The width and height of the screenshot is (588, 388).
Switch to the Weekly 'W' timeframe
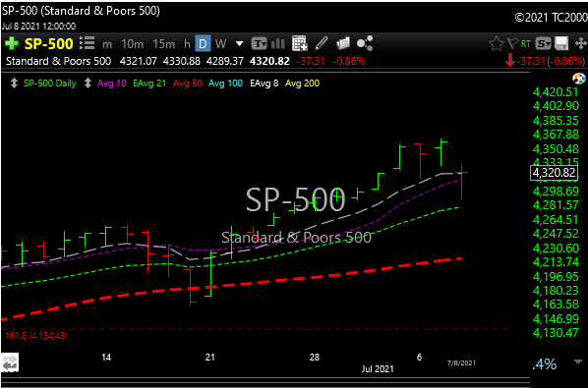tap(220, 44)
